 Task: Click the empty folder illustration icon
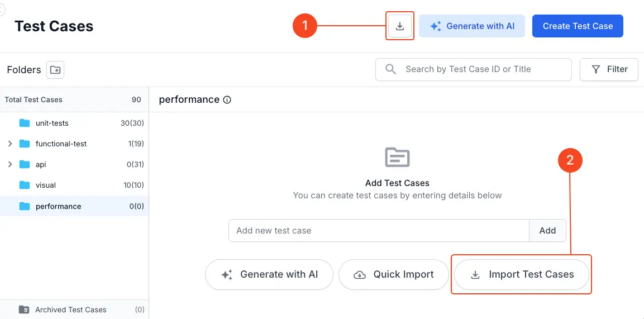(x=397, y=158)
